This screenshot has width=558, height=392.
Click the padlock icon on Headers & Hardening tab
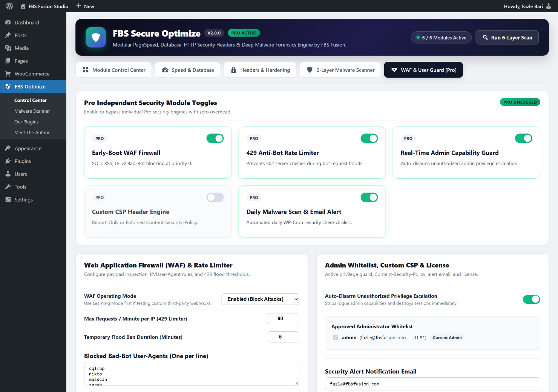click(x=233, y=70)
